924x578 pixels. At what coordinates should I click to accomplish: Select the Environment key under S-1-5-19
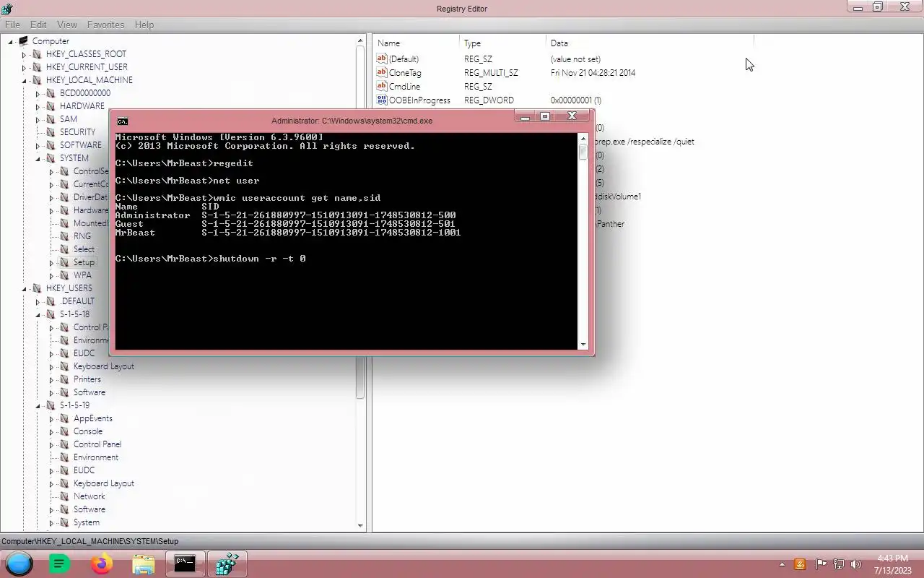95,457
